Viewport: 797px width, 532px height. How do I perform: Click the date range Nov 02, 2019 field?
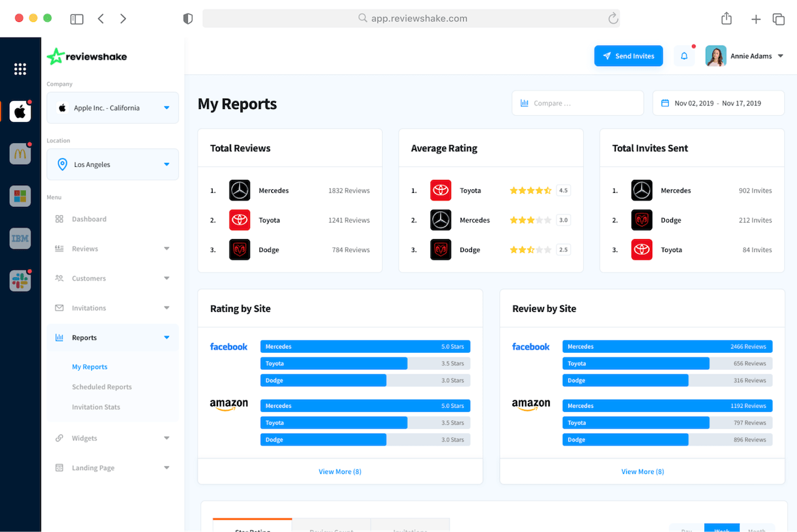point(718,103)
